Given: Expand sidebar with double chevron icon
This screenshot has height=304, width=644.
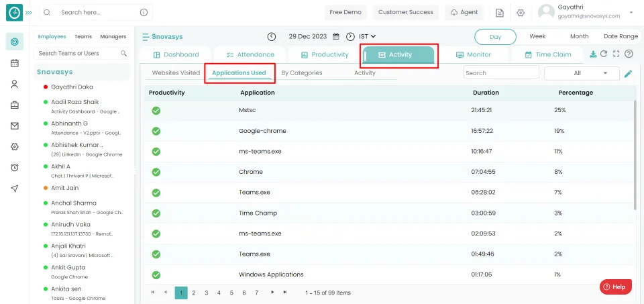Looking at the screenshot, I should 28,13.
